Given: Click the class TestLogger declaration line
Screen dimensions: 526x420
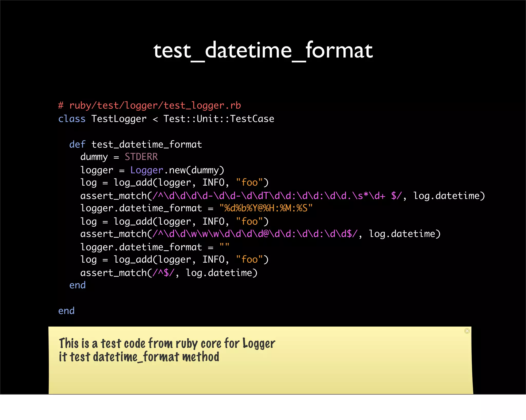Looking at the screenshot, I should [x=166, y=119].
